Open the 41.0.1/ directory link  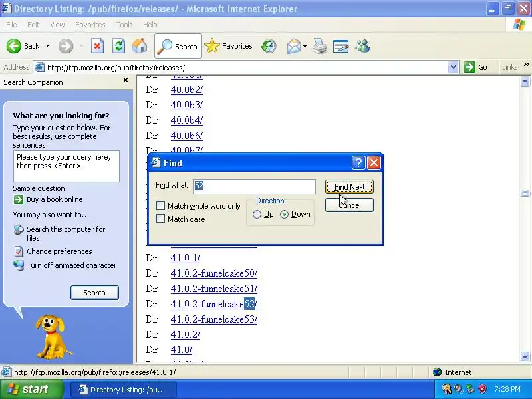(186, 258)
